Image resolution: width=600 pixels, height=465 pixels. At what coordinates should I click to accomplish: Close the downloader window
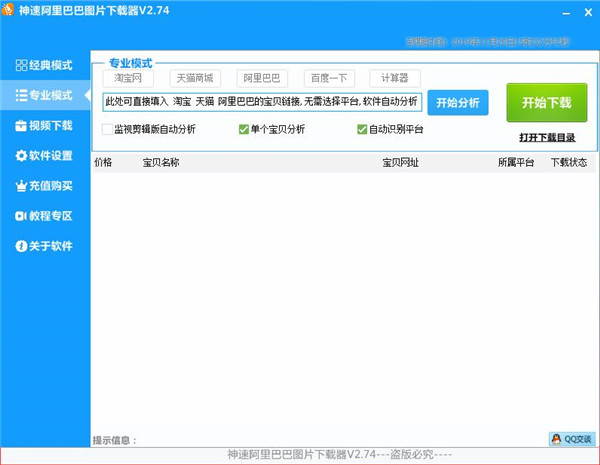pos(589,13)
